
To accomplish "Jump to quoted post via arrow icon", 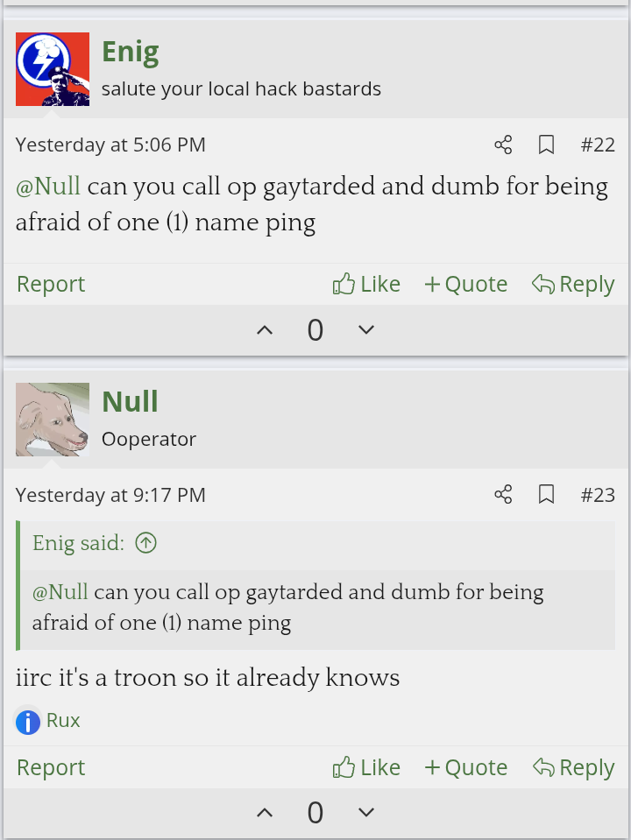I will (x=145, y=544).
